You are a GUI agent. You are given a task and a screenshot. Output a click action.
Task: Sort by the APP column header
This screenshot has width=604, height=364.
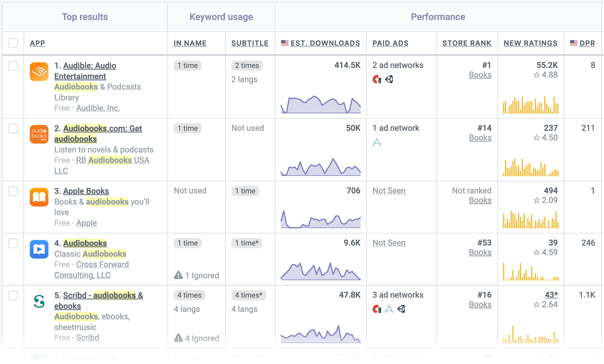37,43
